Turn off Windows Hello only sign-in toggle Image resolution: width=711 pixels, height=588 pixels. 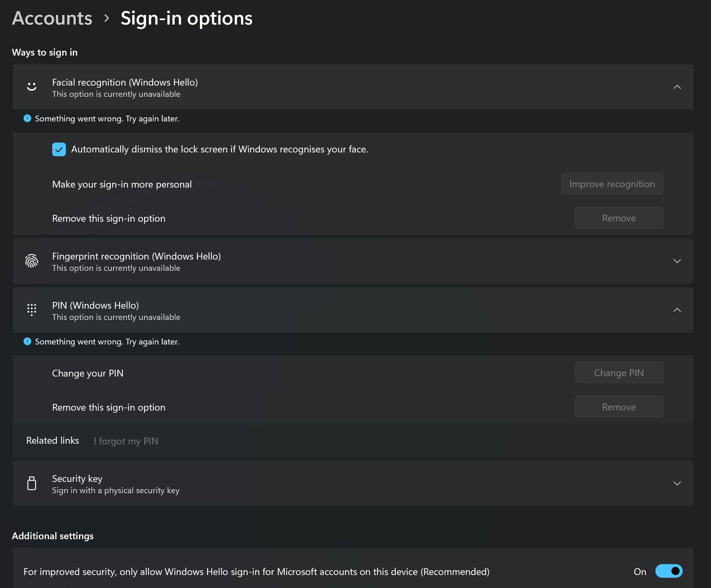coord(669,571)
